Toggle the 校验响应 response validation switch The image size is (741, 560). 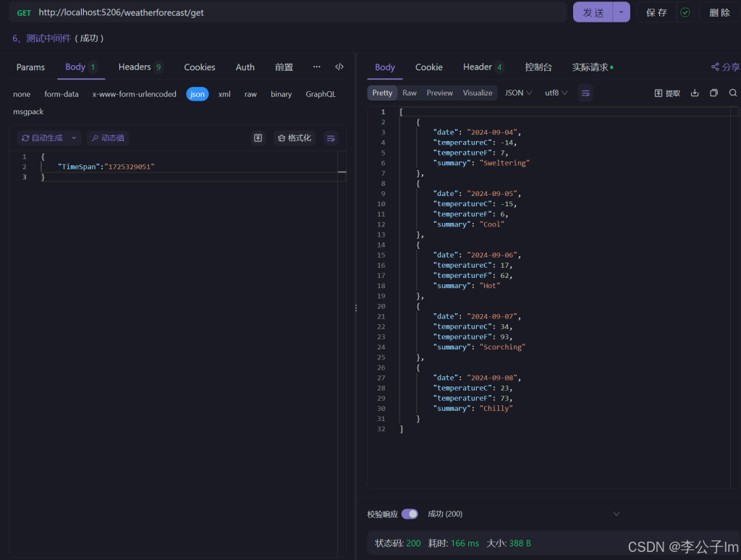pyautogui.click(x=410, y=514)
